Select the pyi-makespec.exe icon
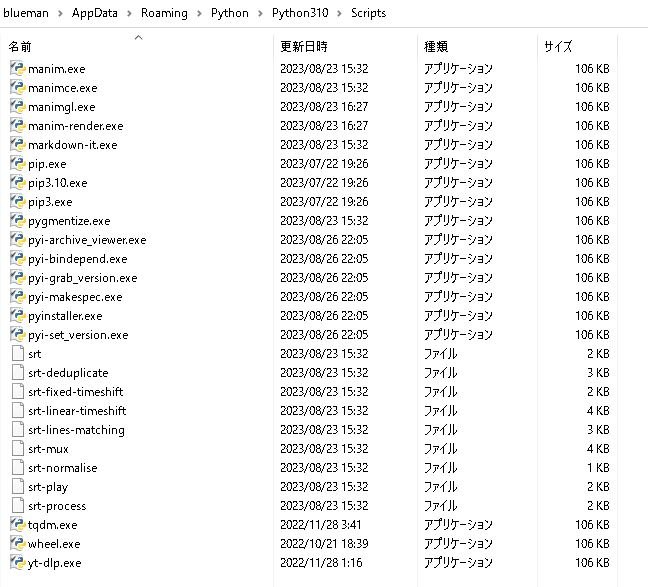This screenshot has height=587, width=648. tap(18, 296)
